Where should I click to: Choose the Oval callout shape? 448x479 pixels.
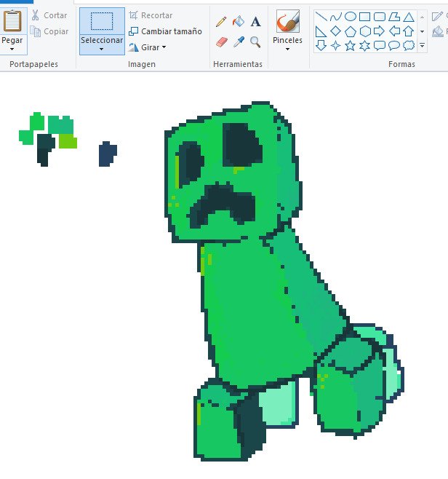(x=394, y=46)
